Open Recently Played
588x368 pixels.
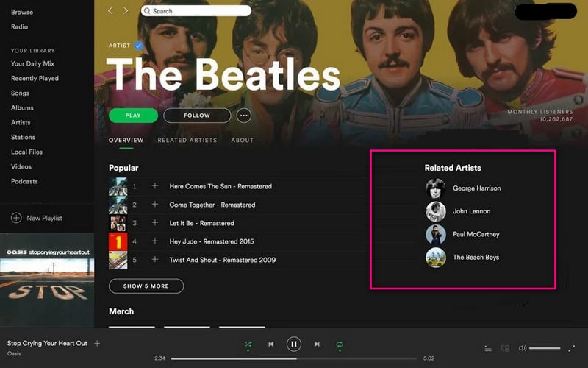[35, 78]
